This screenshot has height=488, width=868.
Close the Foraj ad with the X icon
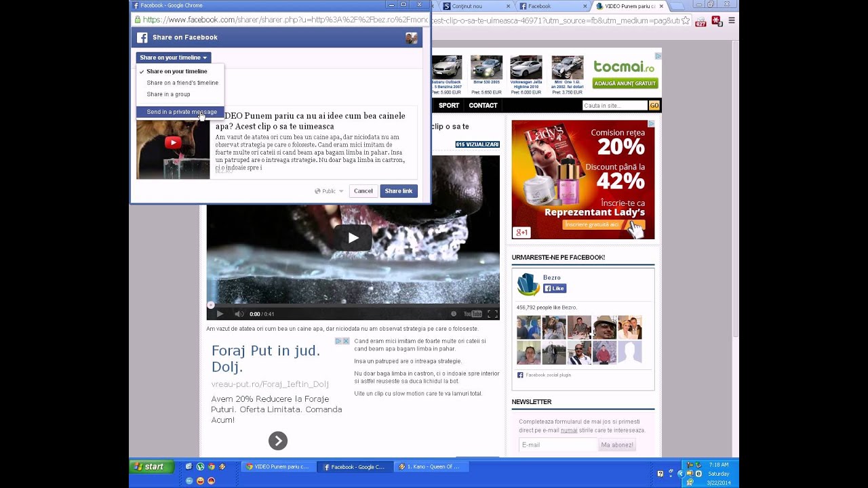(x=346, y=341)
